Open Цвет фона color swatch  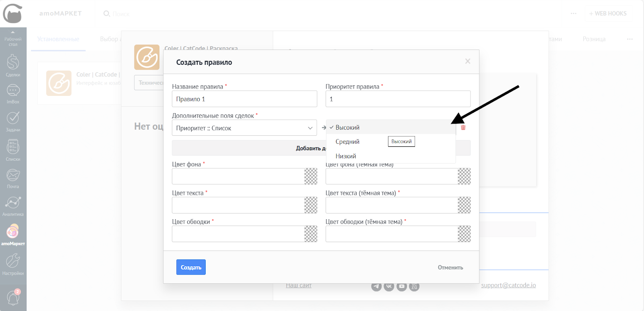tap(311, 176)
